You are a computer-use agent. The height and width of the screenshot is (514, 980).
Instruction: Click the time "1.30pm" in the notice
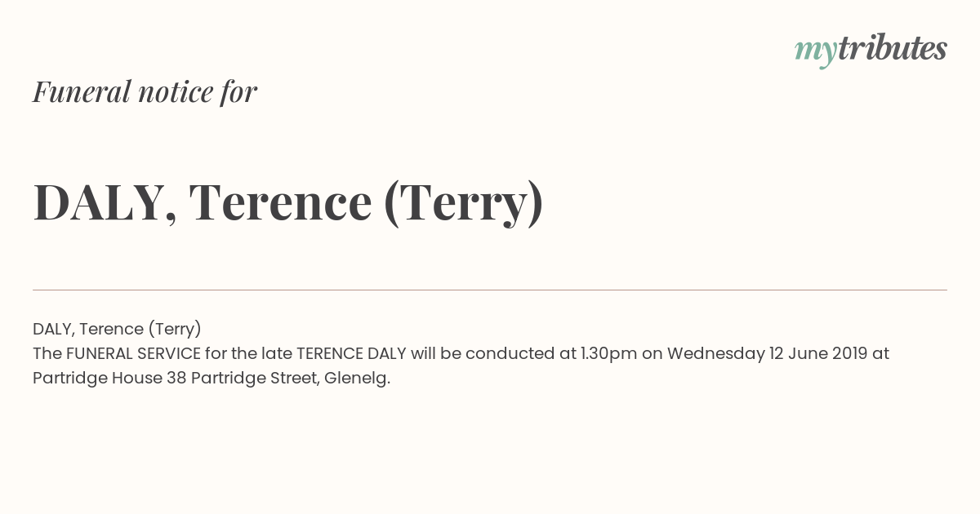point(608,353)
